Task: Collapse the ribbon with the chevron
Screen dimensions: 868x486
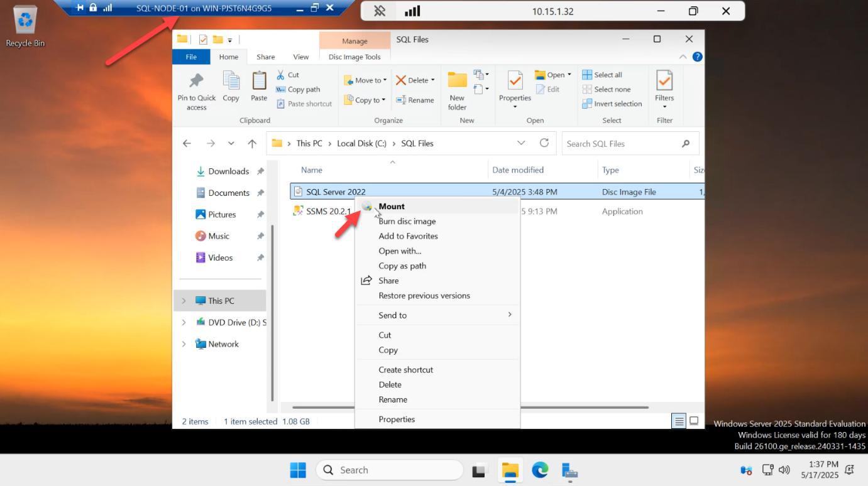Action: (x=683, y=57)
